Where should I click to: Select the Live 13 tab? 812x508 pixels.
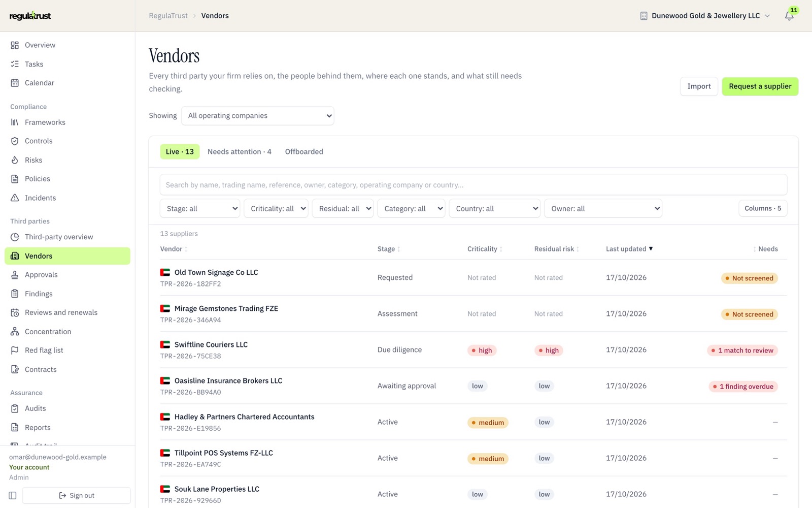[x=180, y=151]
